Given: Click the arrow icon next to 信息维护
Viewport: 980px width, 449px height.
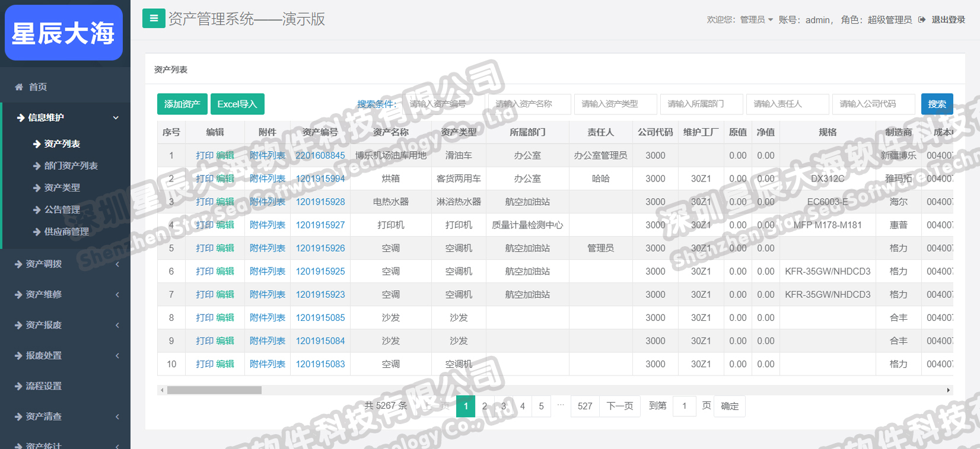Looking at the screenshot, I should (20, 117).
